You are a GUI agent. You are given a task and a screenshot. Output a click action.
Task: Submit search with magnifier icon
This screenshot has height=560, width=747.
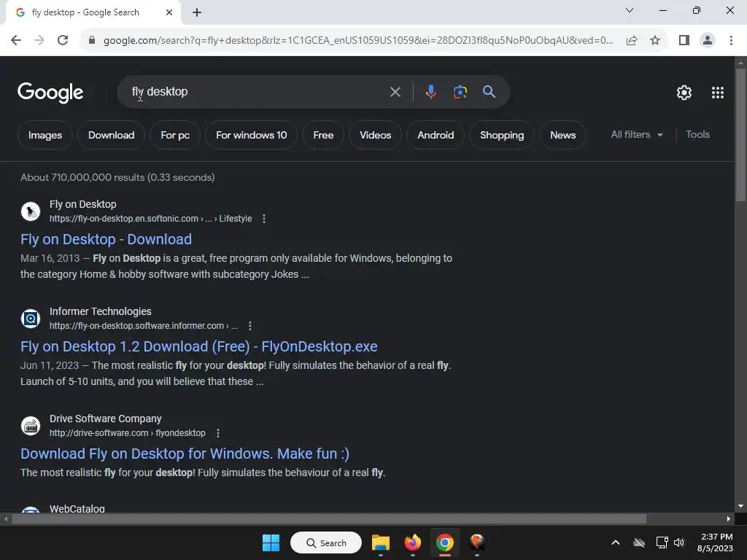point(489,92)
